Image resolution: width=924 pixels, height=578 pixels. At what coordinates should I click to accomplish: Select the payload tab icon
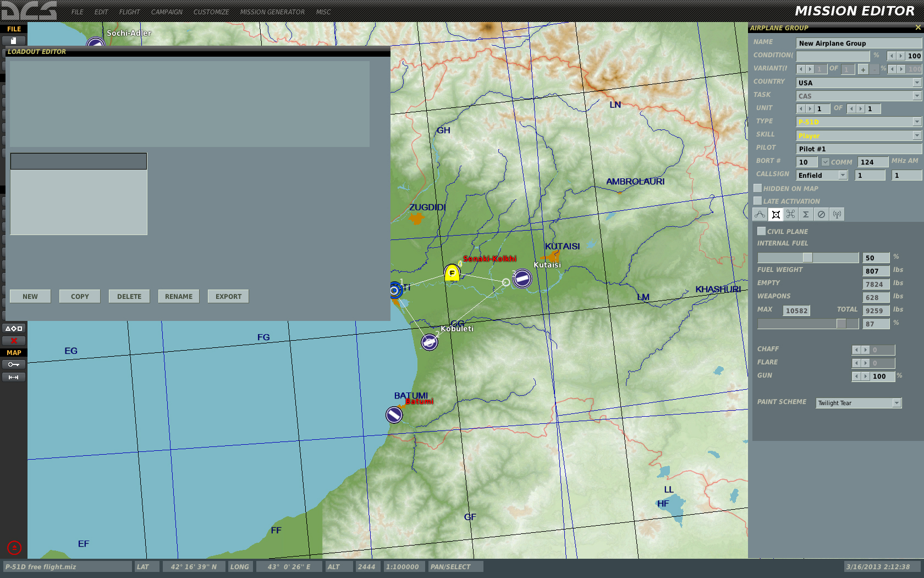point(776,215)
